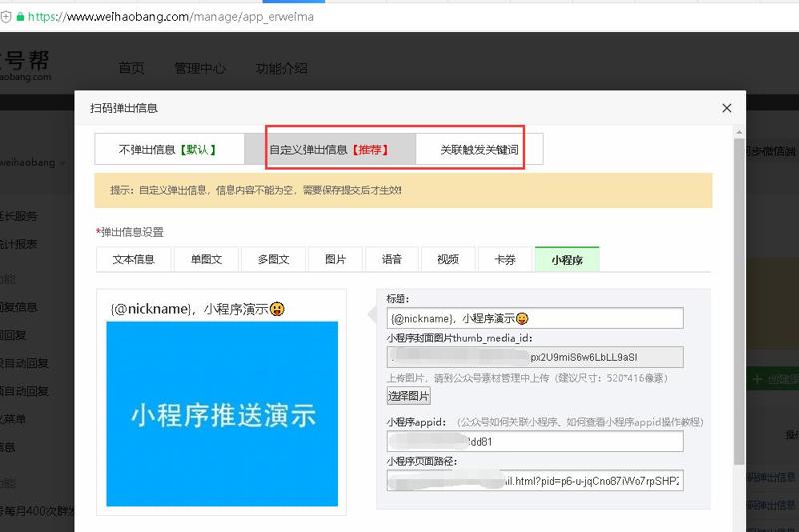Viewport: 799px width, 532px height.
Task: Click the emoji in title input field
Action: click(522, 319)
